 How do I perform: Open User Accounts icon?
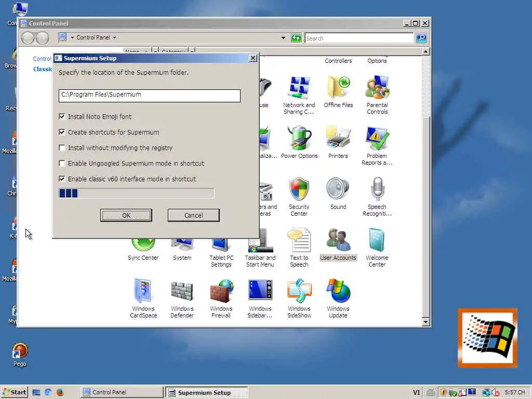coord(338,240)
